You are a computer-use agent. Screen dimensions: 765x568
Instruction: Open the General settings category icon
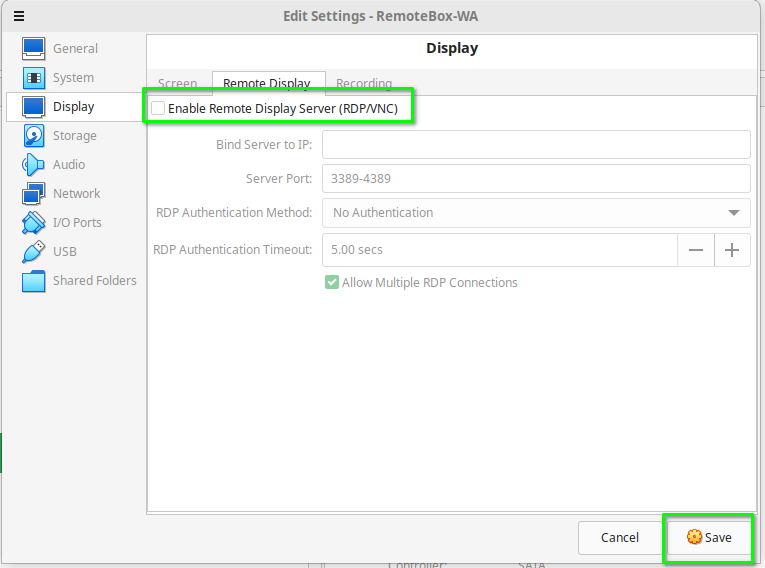coord(34,48)
